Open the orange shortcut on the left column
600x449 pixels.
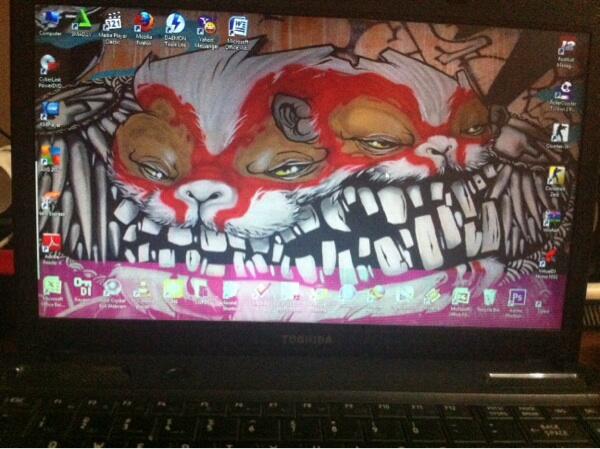pos(51,204)
